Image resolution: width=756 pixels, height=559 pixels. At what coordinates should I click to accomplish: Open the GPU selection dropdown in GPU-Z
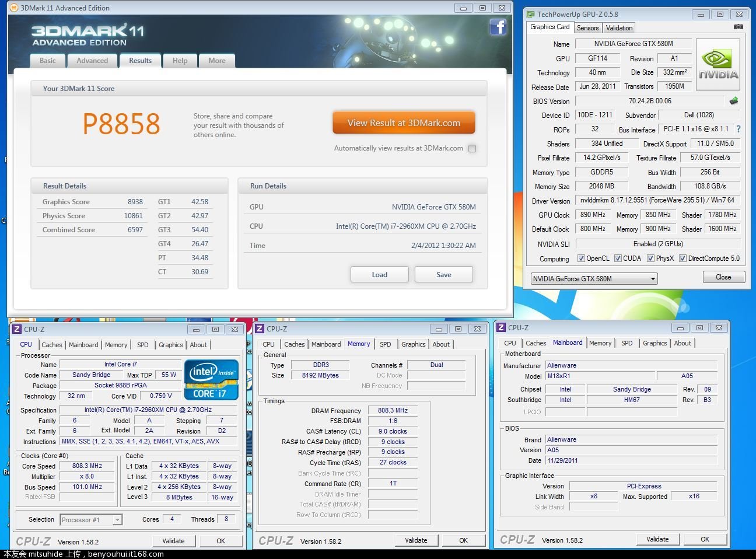pos(594,279)
